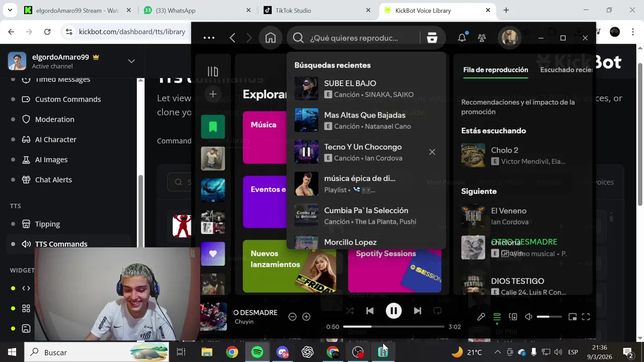Switch to Escuchado recientemente tab
644x362 pixels.
pos(566,70)
